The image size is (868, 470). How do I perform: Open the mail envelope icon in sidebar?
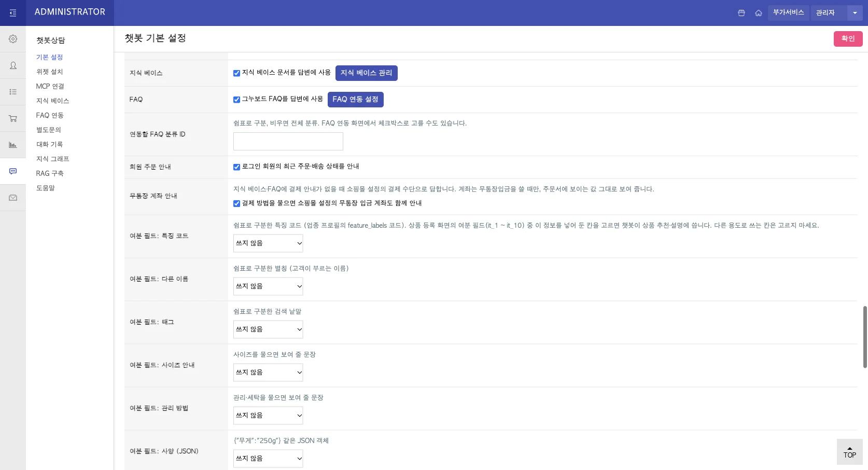click(13, 198)
